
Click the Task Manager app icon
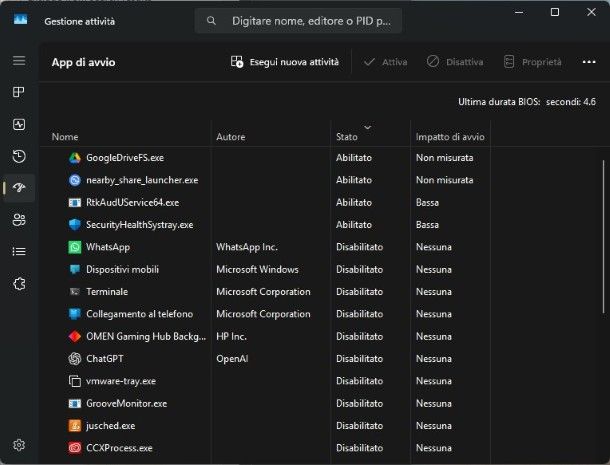(20, 19)
